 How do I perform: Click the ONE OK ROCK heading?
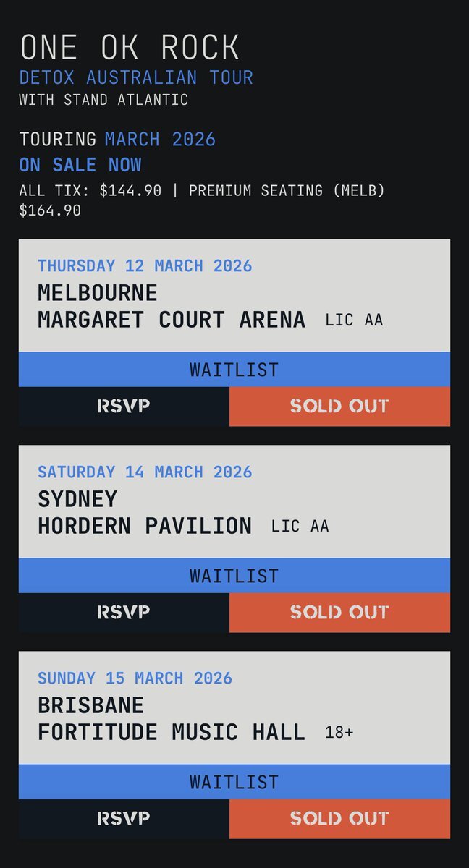tap(130, 48)
